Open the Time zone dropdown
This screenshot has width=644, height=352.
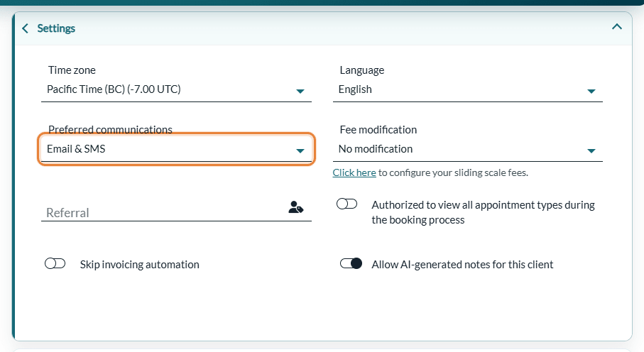(x=176, y=89)
